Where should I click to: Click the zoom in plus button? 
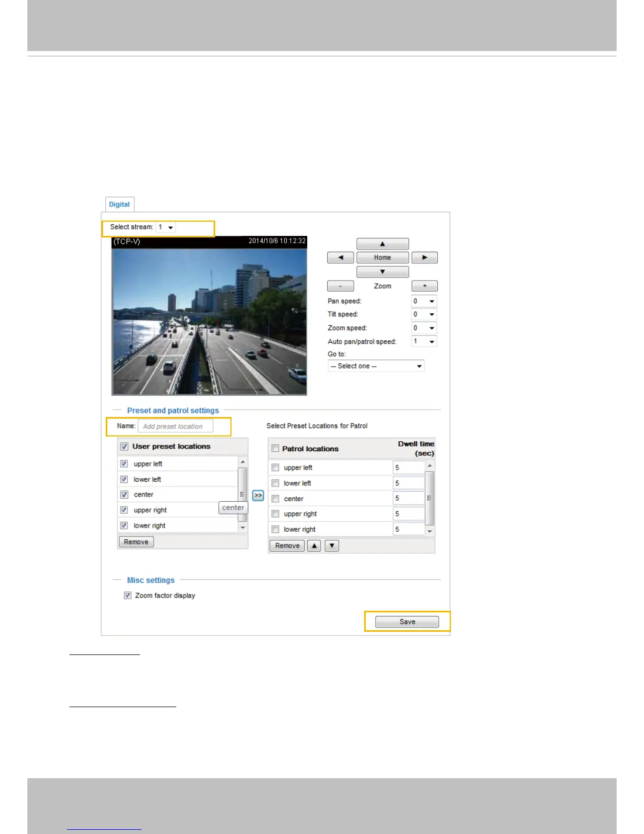(425, 286)
